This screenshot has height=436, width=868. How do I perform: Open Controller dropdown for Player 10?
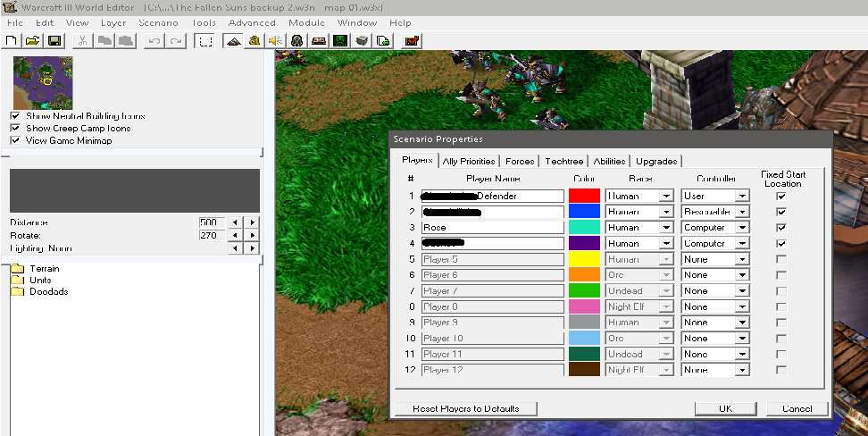[742, 338]
